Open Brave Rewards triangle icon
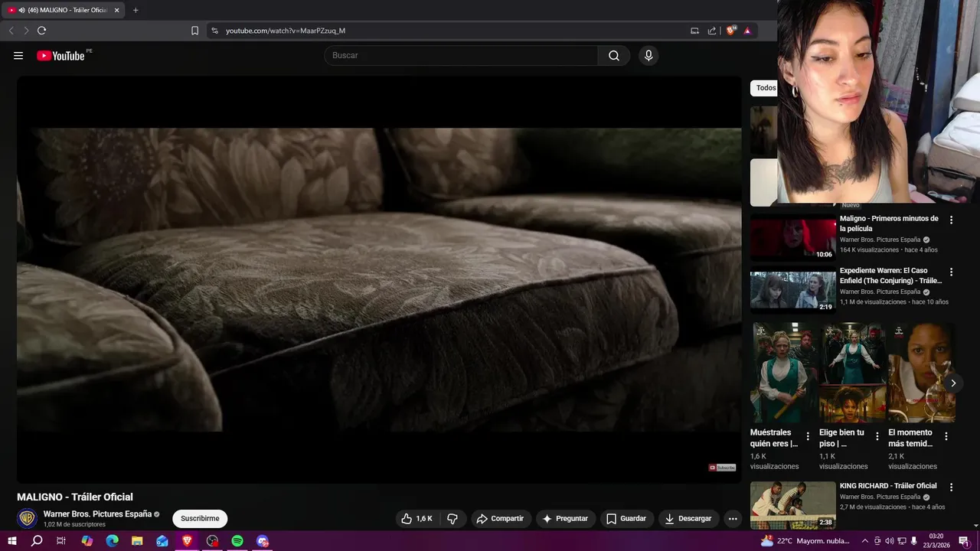 (x=747, y=31)
